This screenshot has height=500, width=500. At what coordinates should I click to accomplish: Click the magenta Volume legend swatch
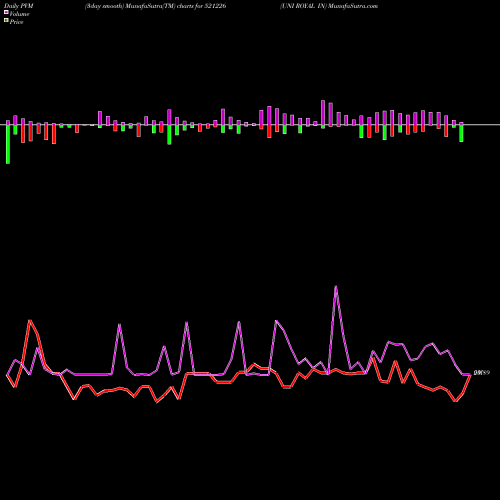[x=6, y=12]
